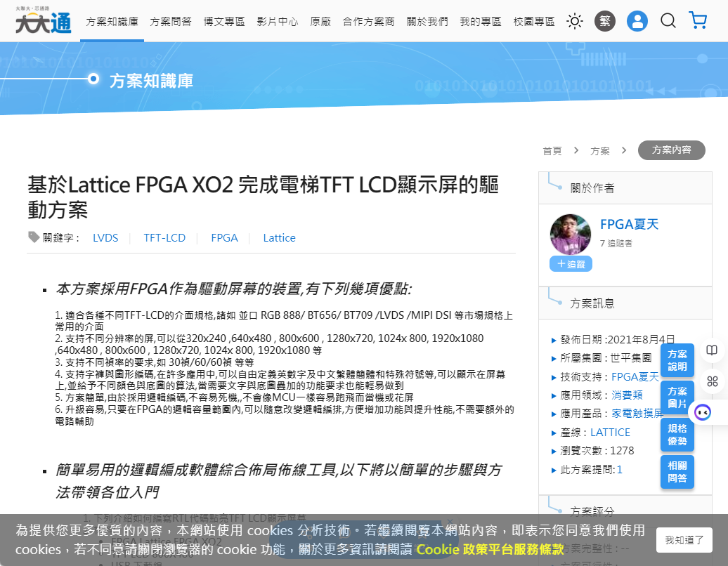Click the Lattice keyword tag
The image size is (728, 566).
(x=279, y=238)
